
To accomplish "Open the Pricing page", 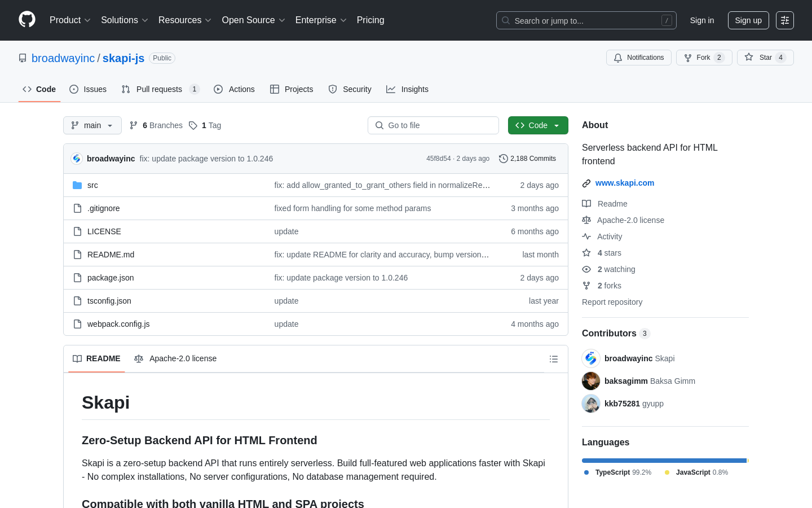I will tap(370, 20).
